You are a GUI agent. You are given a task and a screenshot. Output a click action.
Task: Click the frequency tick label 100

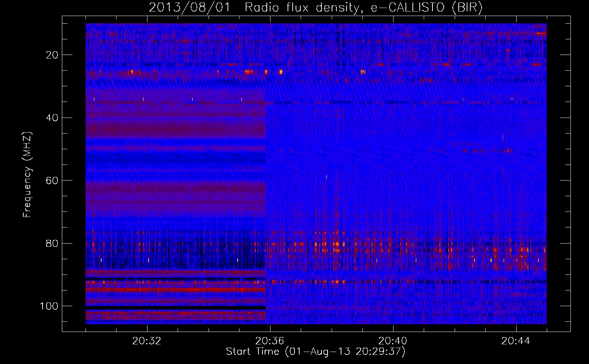pyautogui.click(x=49, y=306)
